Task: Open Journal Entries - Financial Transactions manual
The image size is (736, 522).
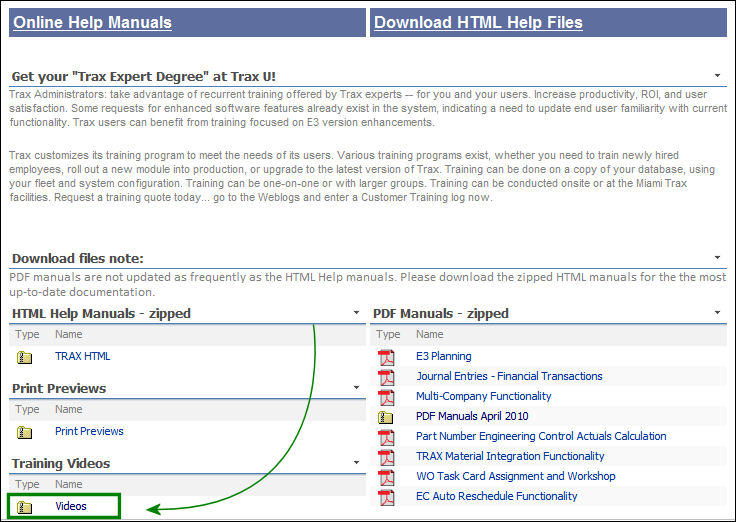Action: (509, 376)
